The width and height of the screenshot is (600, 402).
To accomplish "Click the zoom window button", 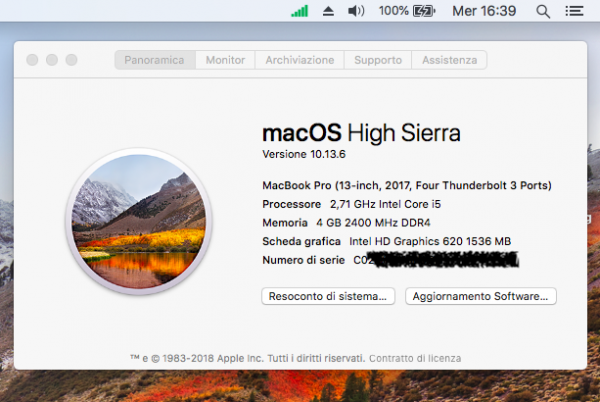I will tap(71, 60).
